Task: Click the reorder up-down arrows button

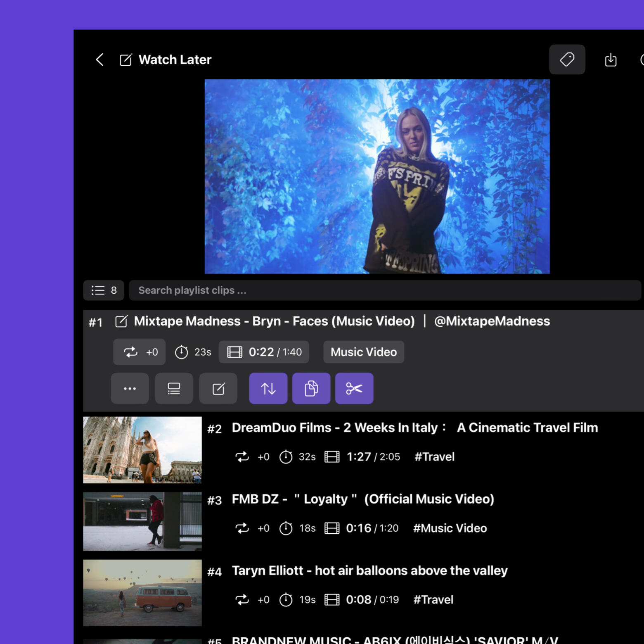Action: (x=268, y=388)
